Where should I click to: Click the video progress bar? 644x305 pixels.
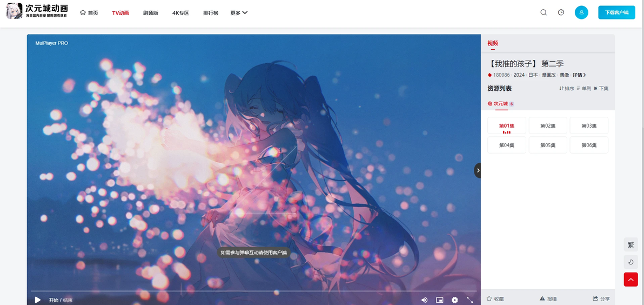pyautogui.click(x=253, y=291)
